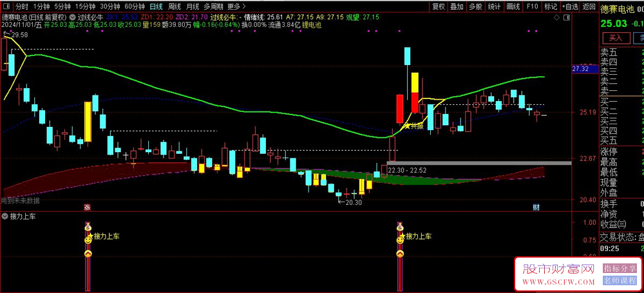Viewport: 644px width, 293px height.
Task: Click the 卖一 order book row
Action: [x=621, y=91]
